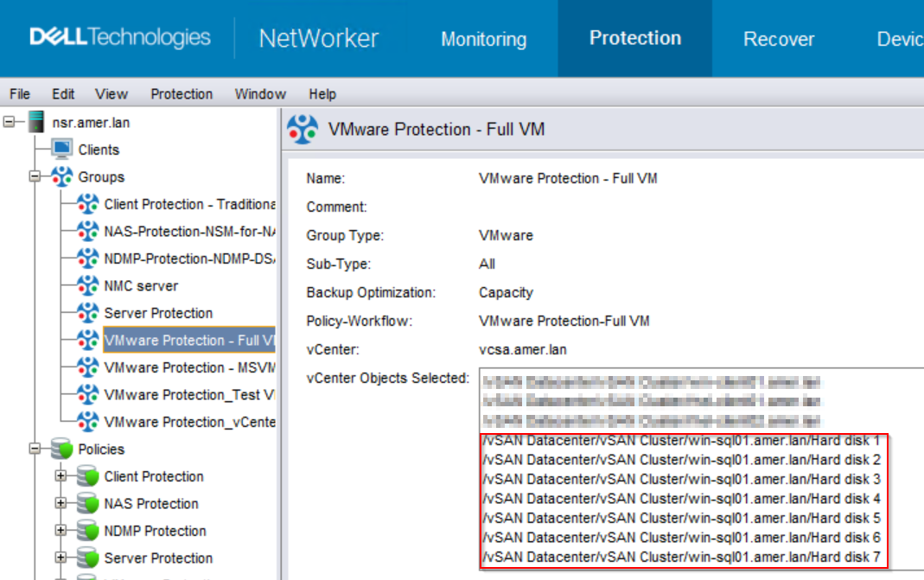Select the NDMP Protection policy label
The height and width of the screenshot is (580, 924).
(155, 531)
